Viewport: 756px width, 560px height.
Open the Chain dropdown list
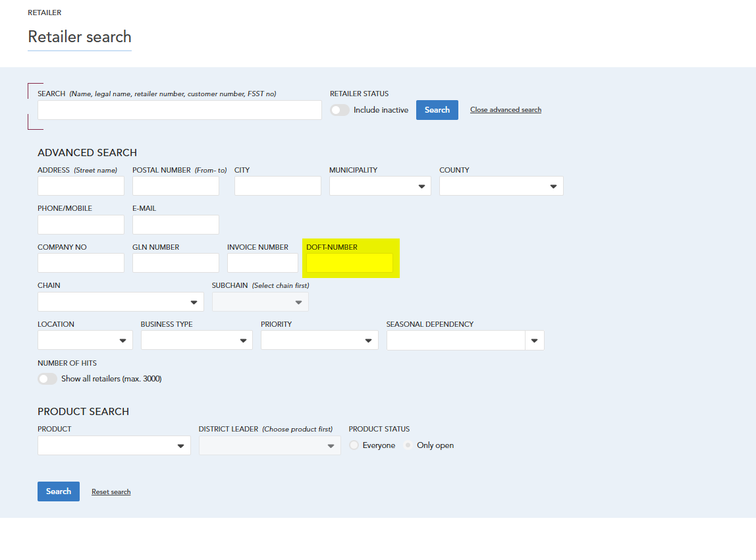121,302
